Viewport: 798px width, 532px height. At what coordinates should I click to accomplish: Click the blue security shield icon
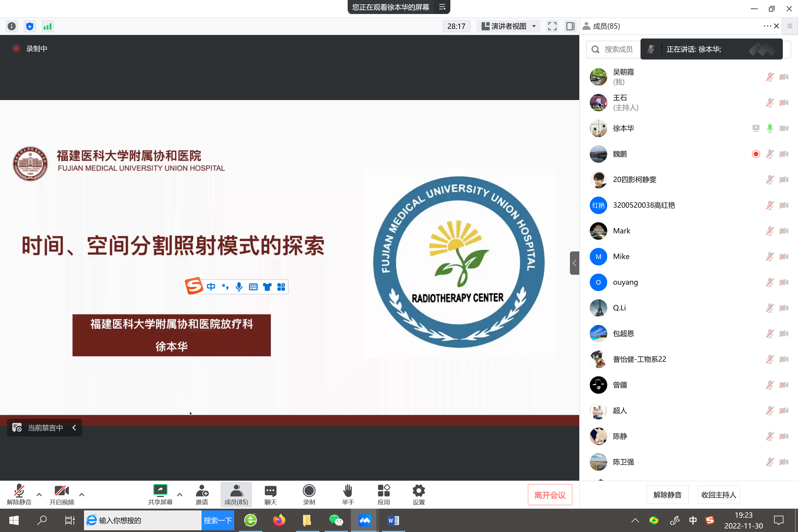[x=30, y=26]
